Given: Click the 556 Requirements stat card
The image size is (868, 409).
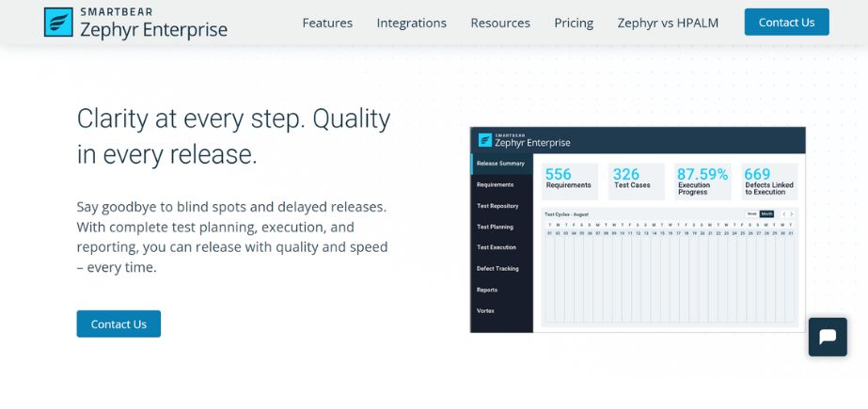Looking at the screenshot, I should point(570,181).
